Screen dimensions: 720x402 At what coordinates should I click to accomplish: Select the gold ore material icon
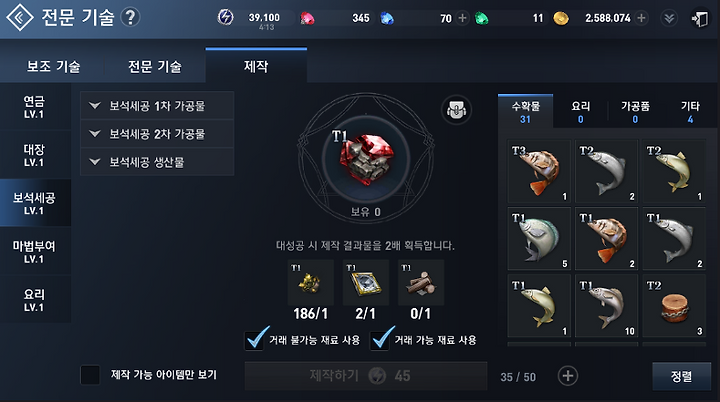pyautogui.click(x=310, y=283)
